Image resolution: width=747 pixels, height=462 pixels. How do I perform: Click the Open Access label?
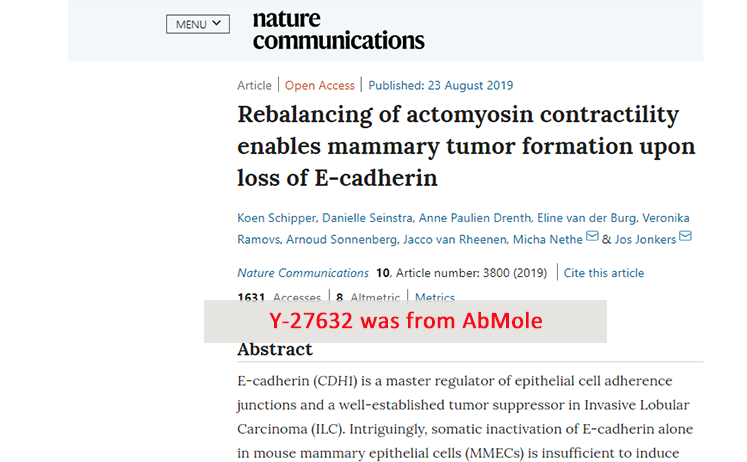pos(320,86)
